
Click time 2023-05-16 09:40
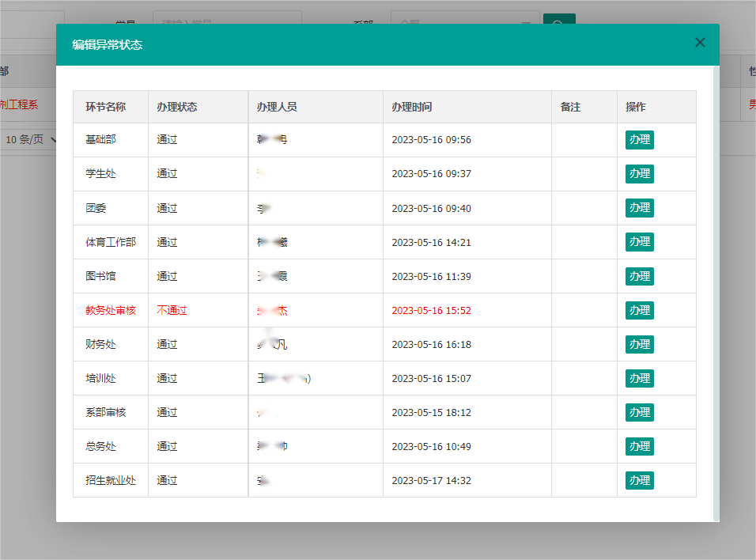click(x=431, y=208)
